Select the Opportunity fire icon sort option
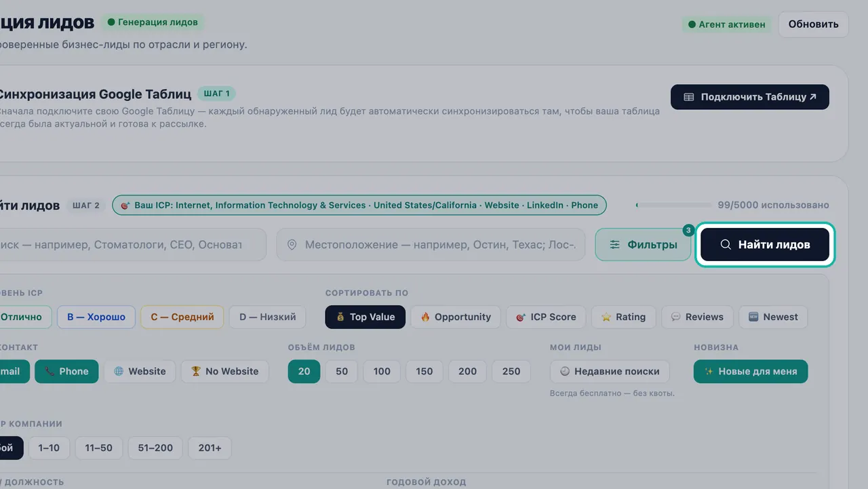Screen dimensions: 868x489 [455, 317]
